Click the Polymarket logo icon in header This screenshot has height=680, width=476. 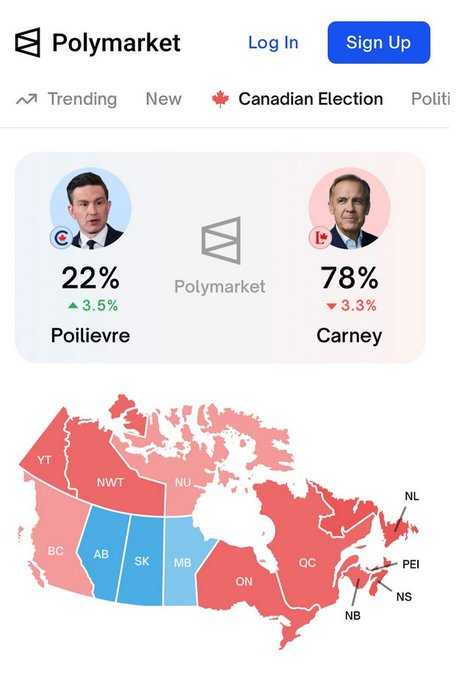click(x=28, y=42)
